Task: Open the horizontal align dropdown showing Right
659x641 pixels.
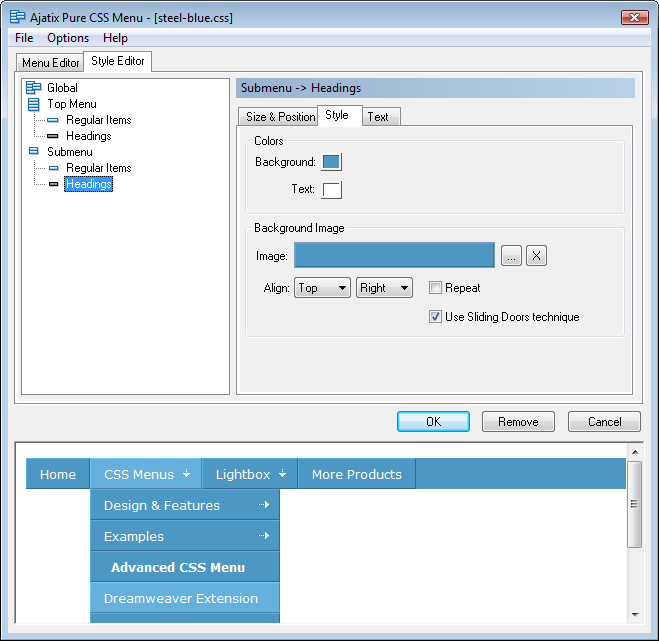Action: pyautogui.click(x=384, y=288)
